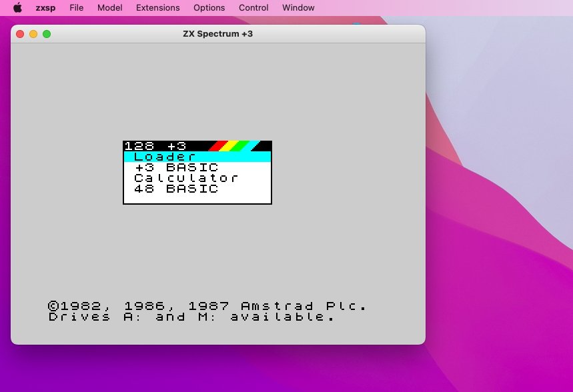Open the zxsp application menu

click(45, 8)
